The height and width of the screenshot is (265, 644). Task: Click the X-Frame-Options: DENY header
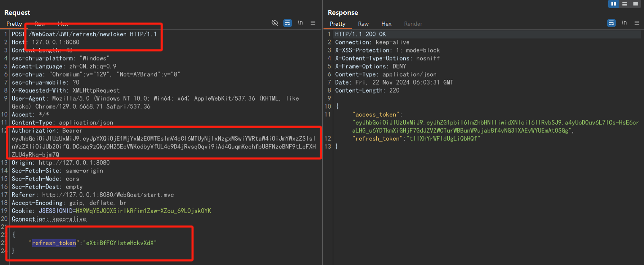coord(370,66)
